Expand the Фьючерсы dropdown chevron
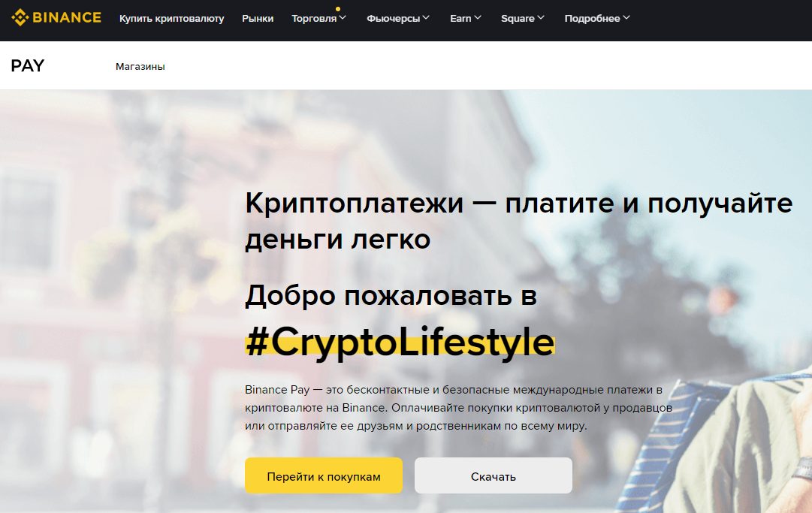Image resolution: width=812 pixels, height=513 pixels. point(426,17)
